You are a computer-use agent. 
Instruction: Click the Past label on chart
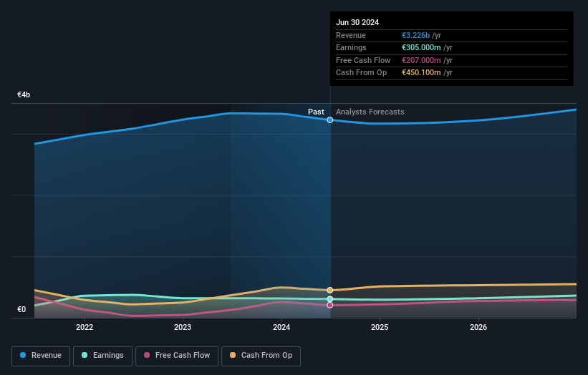tap(316, 112)
